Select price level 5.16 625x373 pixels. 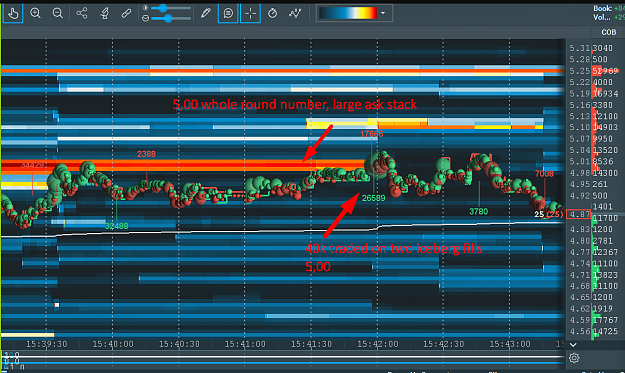pyautogui.click(x=580, y=105)
